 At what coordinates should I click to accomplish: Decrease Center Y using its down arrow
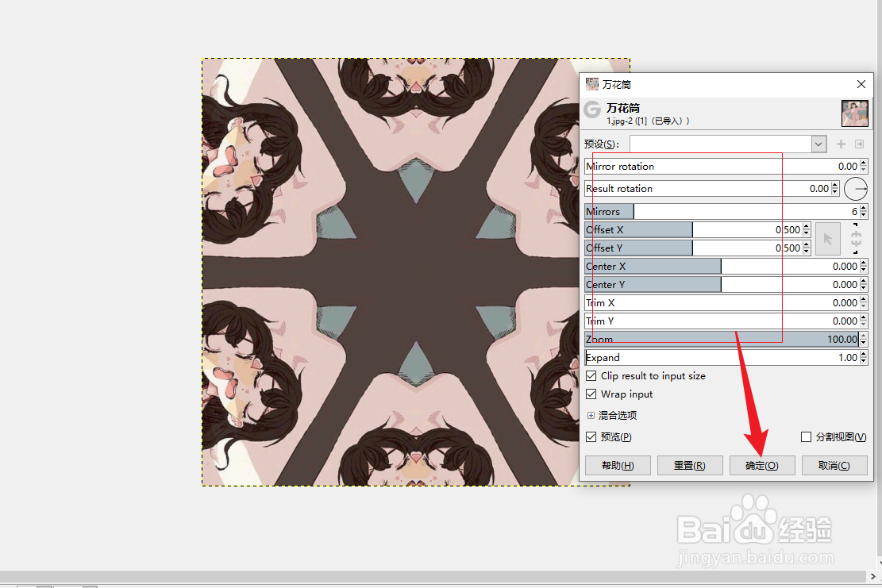tap(864, 288)
